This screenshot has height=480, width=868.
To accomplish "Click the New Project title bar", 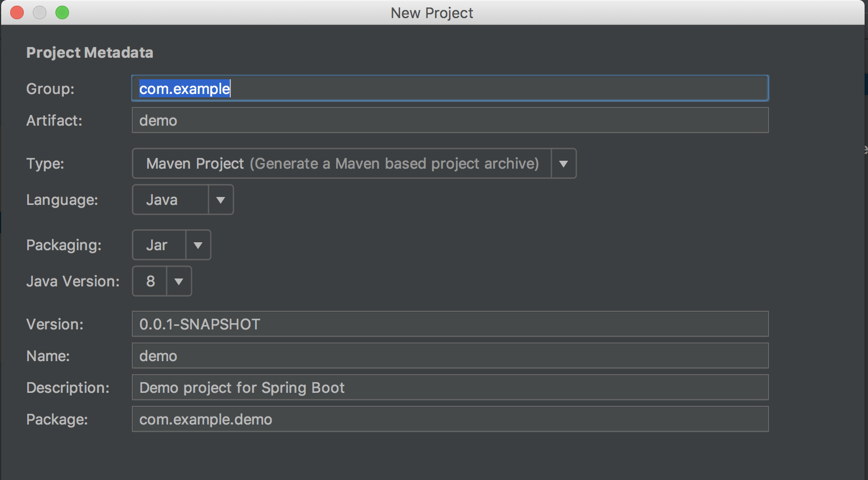I will tap(432, 12).
